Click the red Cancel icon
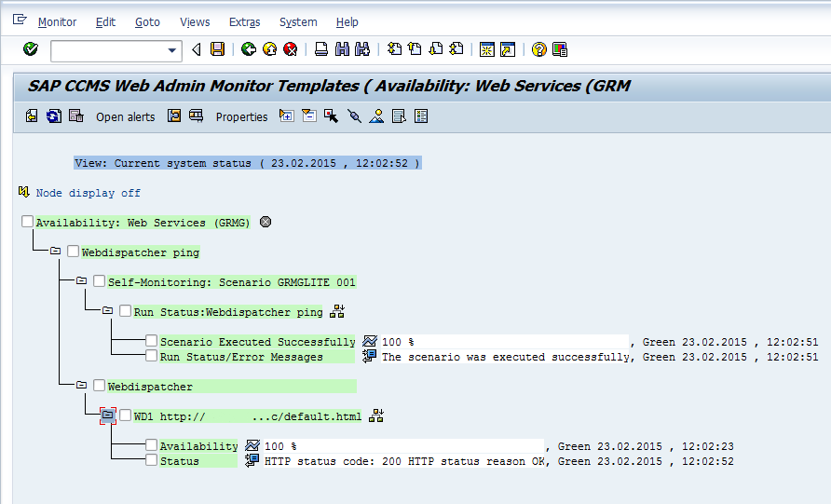Screen dimensions: 831x504 pyautogui.click(x=291, y=49)
